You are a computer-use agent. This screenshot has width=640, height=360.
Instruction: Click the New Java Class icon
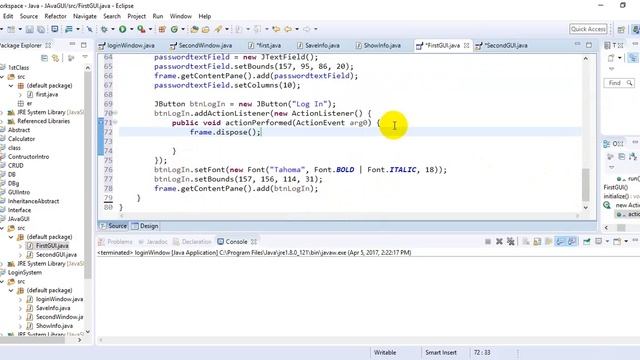coord(174,29)
